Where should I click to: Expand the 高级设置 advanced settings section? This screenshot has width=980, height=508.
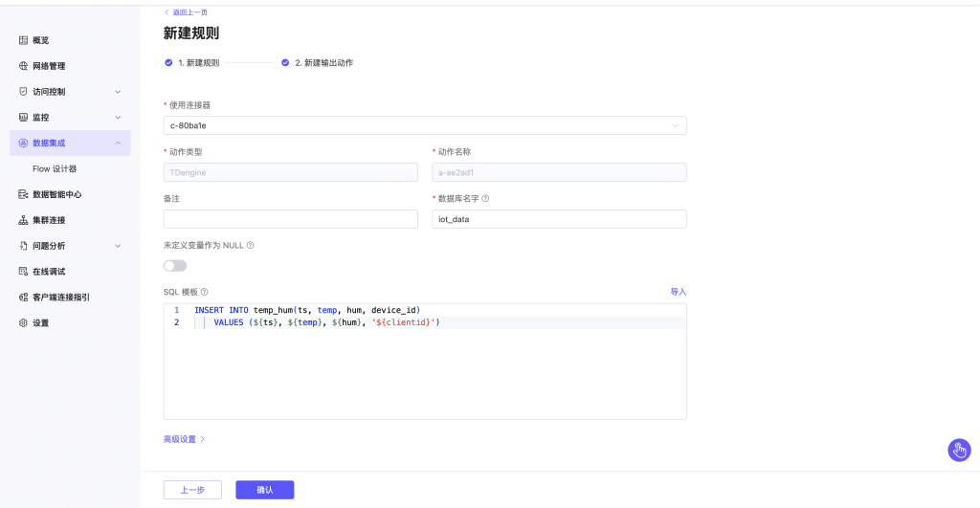coord(184,439)
